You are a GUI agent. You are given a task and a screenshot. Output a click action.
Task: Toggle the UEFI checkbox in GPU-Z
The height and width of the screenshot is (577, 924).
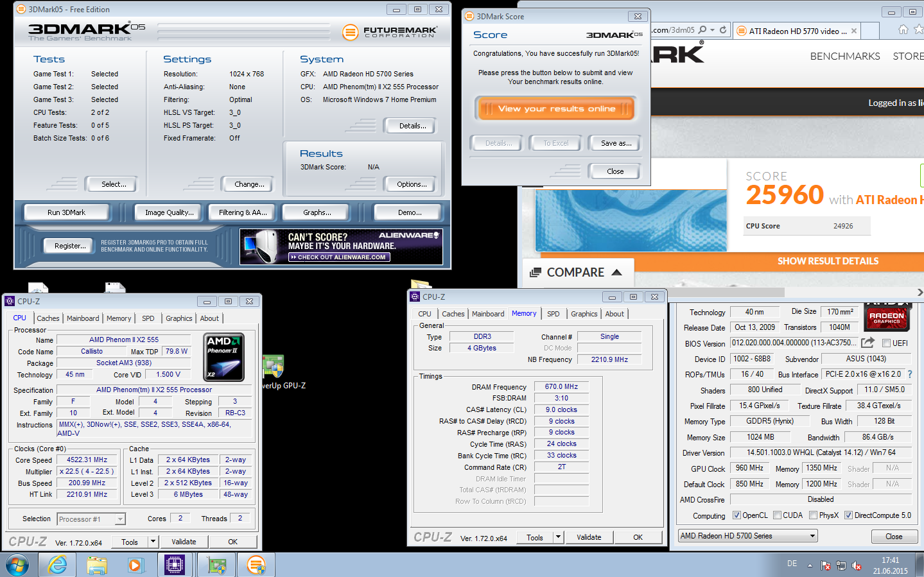[886, 343]
